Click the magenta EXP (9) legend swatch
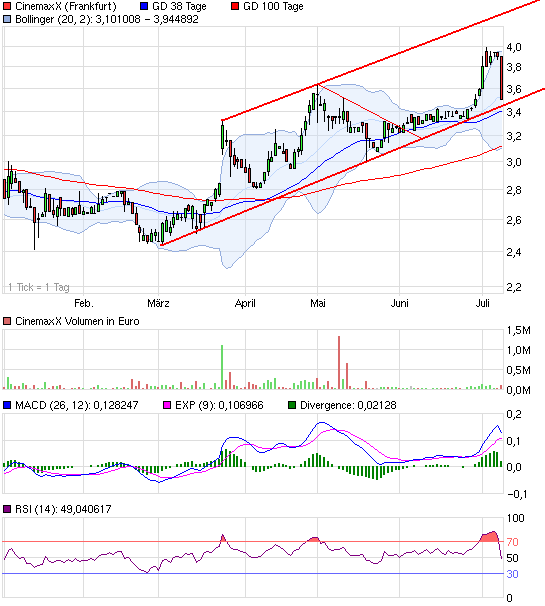This screenshot has height=606, width=545. (167, 405)
